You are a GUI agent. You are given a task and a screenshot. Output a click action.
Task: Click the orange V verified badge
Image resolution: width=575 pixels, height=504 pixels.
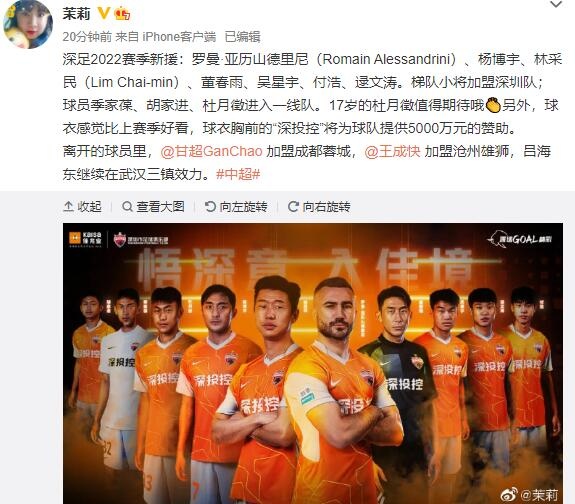point(103,14)
